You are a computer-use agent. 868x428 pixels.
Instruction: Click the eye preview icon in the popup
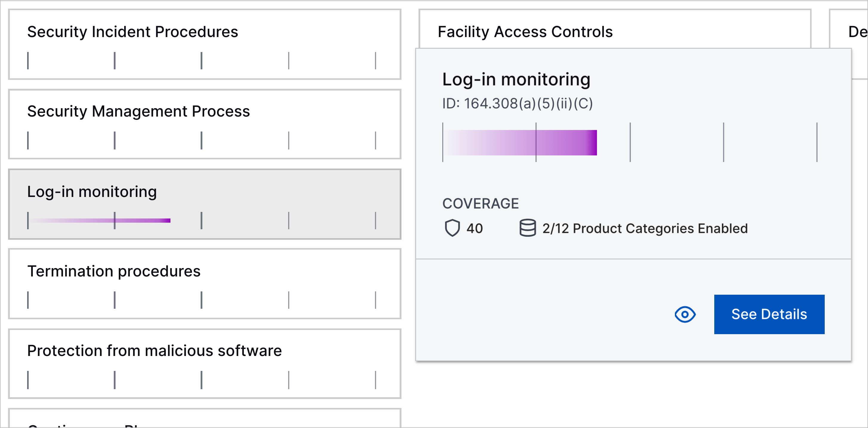click(685, 314)
